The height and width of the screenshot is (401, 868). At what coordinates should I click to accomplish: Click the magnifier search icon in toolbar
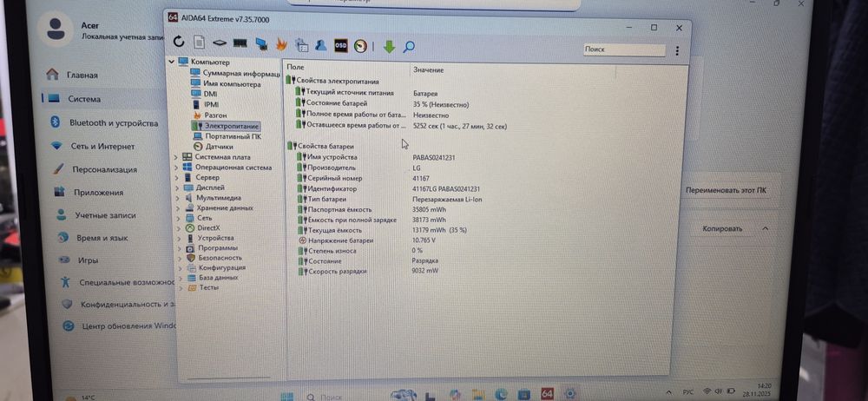pos(409,47)
